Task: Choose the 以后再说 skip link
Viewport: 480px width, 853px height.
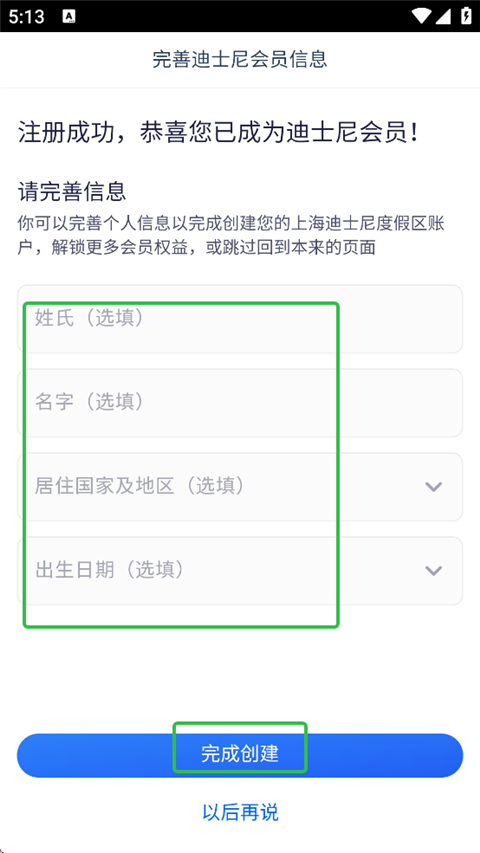Action: coord(240,812)
